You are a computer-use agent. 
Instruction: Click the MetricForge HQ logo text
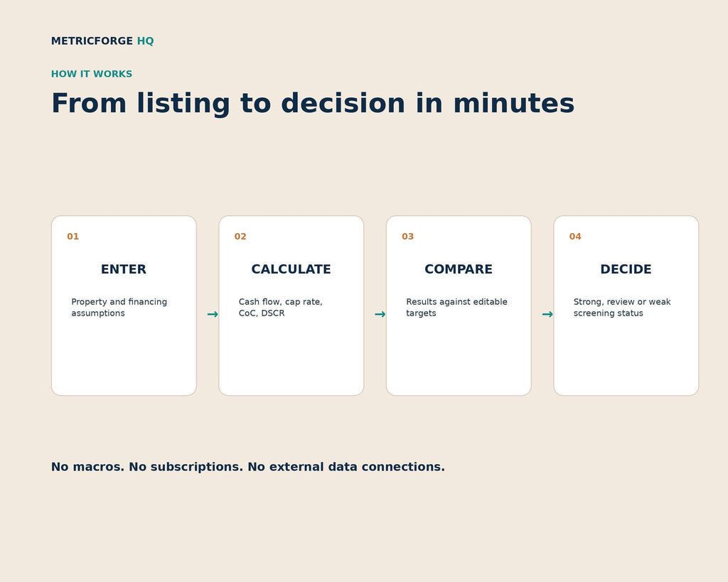tap(102, 41)
